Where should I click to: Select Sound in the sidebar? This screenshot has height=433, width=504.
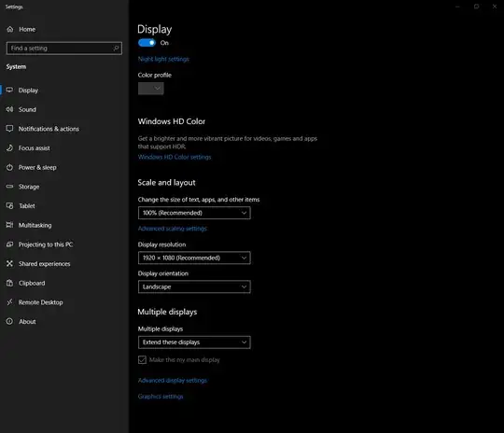click(x=27, y=109)
